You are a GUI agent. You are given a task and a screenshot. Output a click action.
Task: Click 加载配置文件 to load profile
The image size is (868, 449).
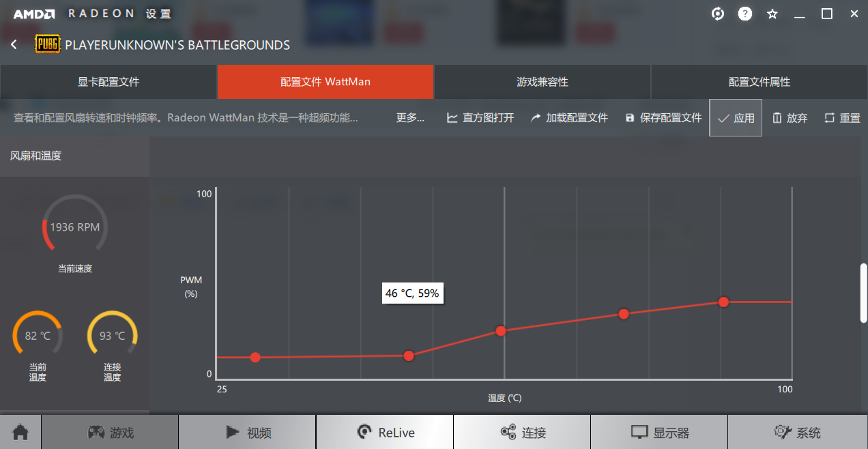(x=569, y=118)
